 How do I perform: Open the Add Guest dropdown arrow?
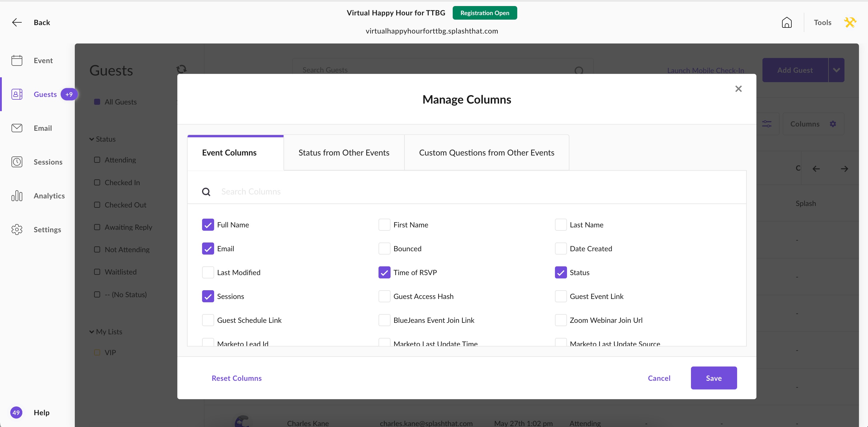836,70
